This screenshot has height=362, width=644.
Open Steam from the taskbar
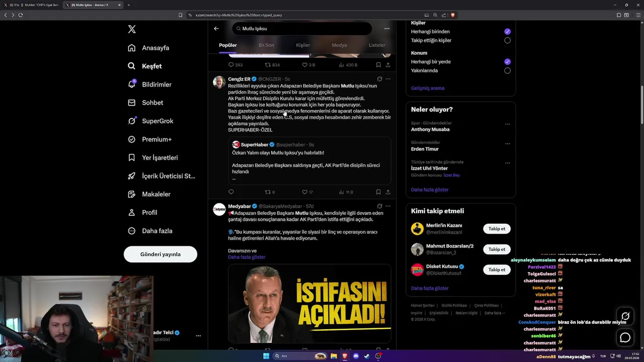367,356
